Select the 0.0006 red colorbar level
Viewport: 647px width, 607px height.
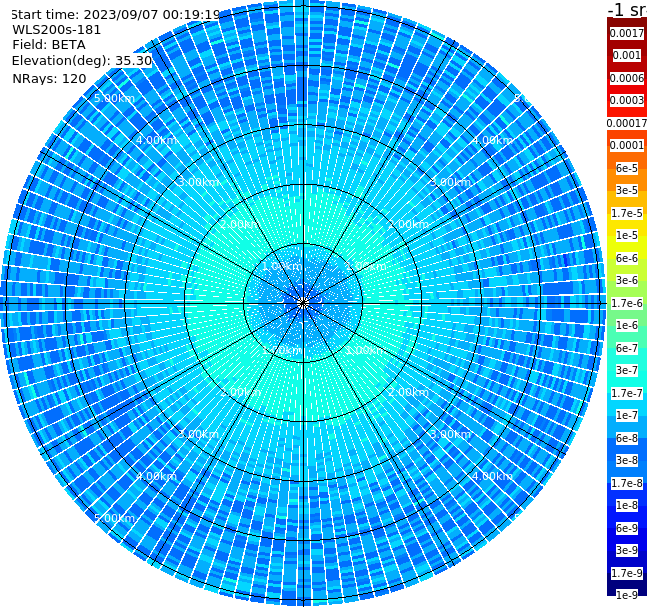pos(627,78)
